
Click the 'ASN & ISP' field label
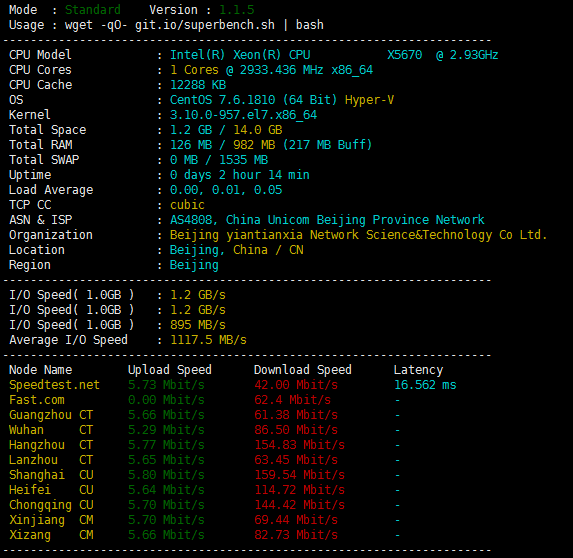click(x=41, y=220)
